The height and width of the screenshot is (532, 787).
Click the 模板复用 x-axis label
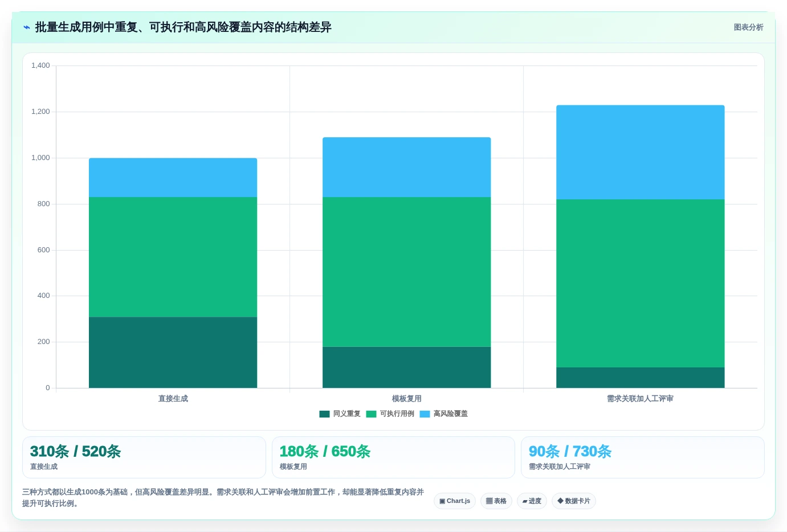(x=407, y=399)
